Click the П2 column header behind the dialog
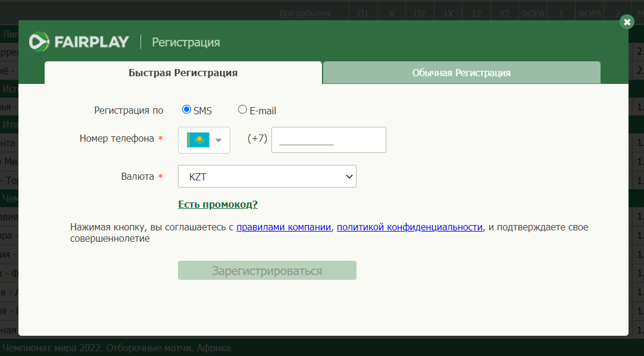Viewport: 644px width, 356px height. tap(420, 14)
